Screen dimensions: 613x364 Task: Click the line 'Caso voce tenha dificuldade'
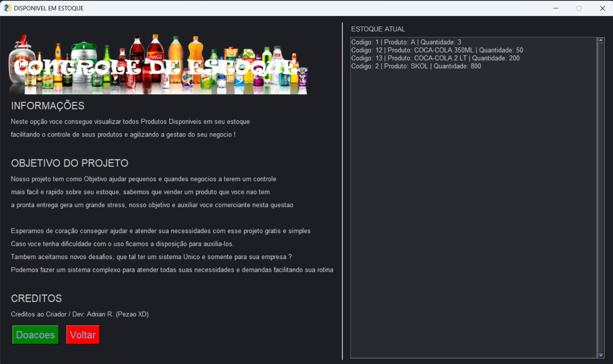122,244
